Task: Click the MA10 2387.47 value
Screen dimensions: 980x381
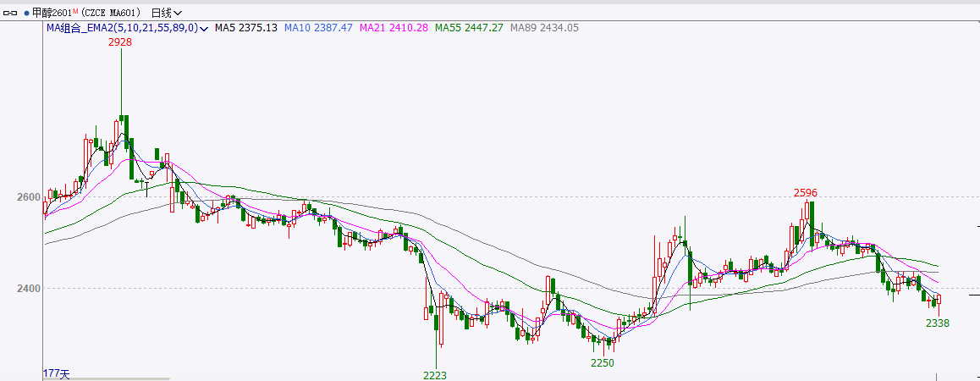Action: pyautogui.click(x=319, y=28)
